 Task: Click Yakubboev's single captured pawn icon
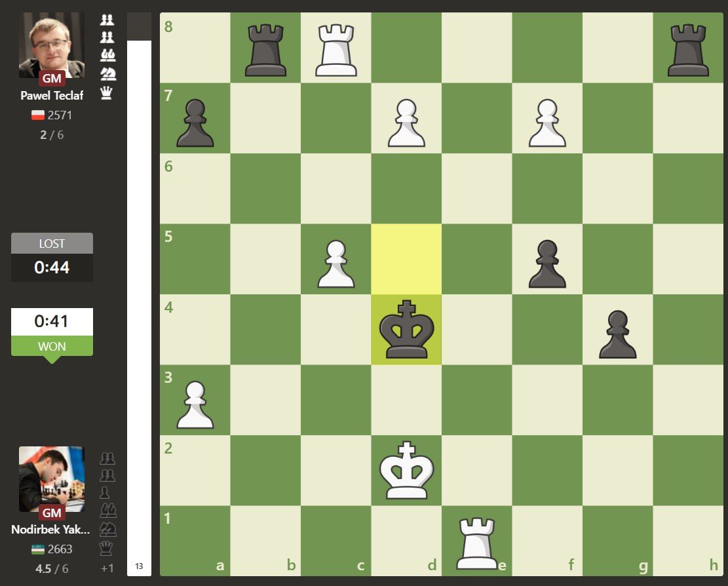(104, 493)
